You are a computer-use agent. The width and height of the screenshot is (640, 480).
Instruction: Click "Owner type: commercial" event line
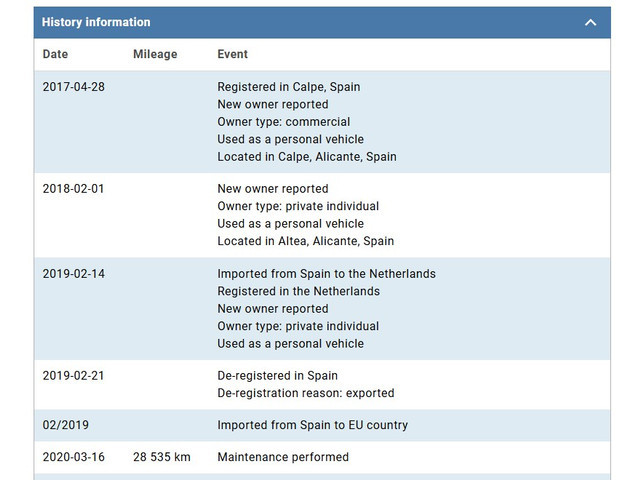point(284,122)
